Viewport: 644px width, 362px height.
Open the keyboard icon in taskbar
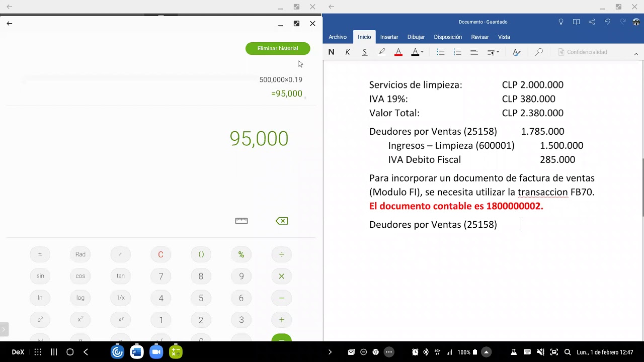click(527, 352)
